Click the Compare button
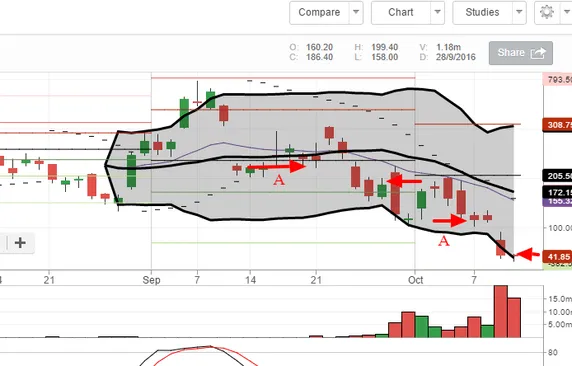The image size is (572, 366). 319,12
